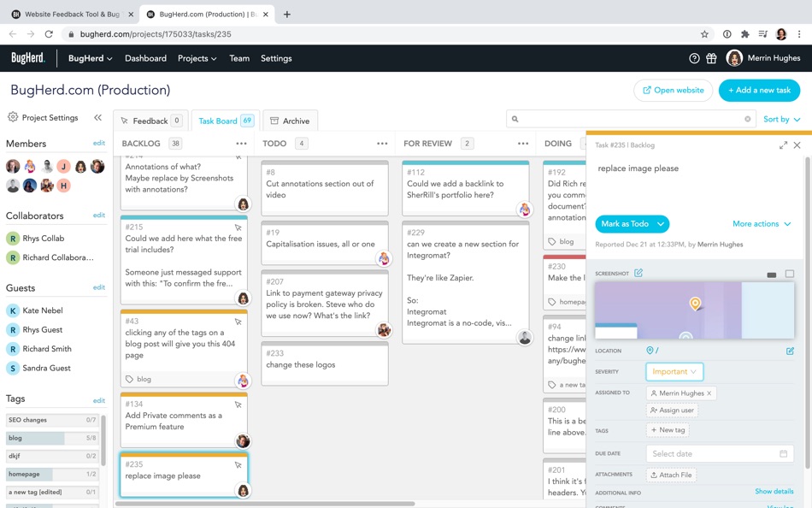Click the Project Settings gear icon
This screenshot has width=812, height=508.
point(13,117)
